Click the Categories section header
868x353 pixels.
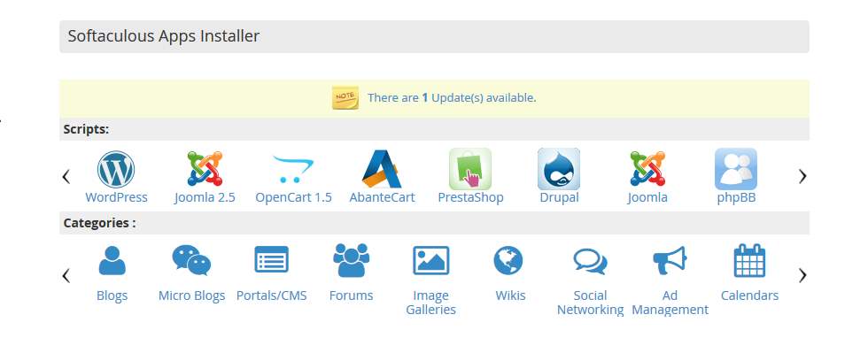tap(99, 223)
